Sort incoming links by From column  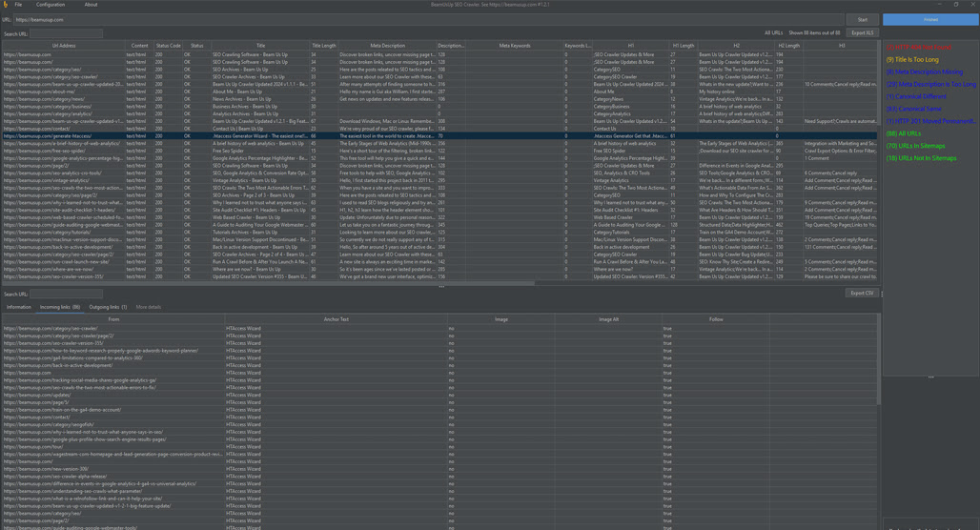pos(113,319)
